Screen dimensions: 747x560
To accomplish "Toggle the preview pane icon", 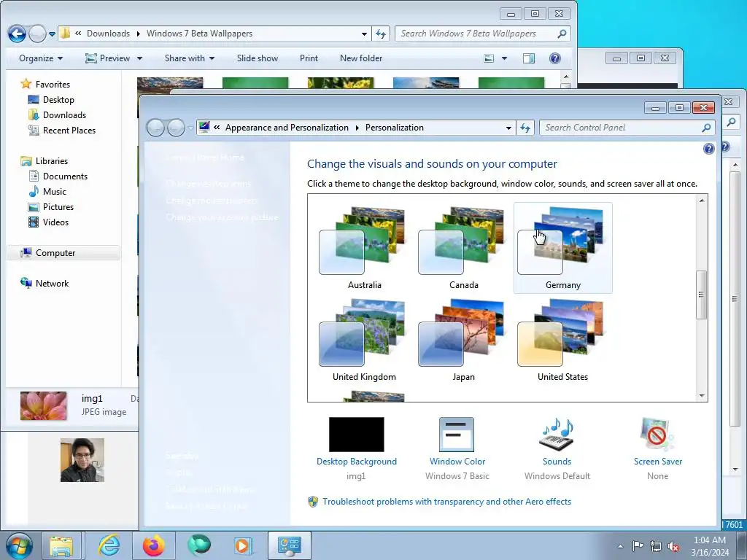I will coord(529,58).
